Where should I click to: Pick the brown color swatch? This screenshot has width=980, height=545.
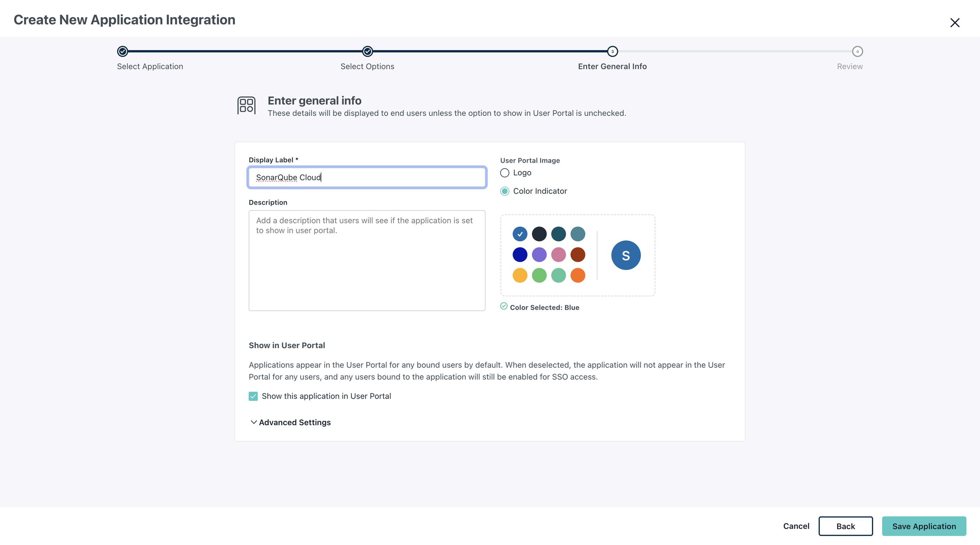[x=578, y=255]
